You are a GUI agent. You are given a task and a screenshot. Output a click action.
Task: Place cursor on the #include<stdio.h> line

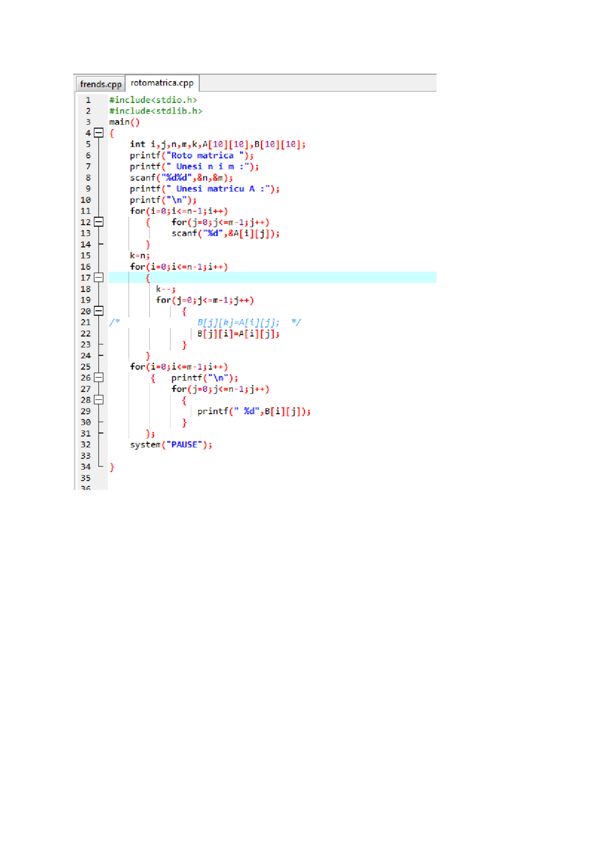153,100
